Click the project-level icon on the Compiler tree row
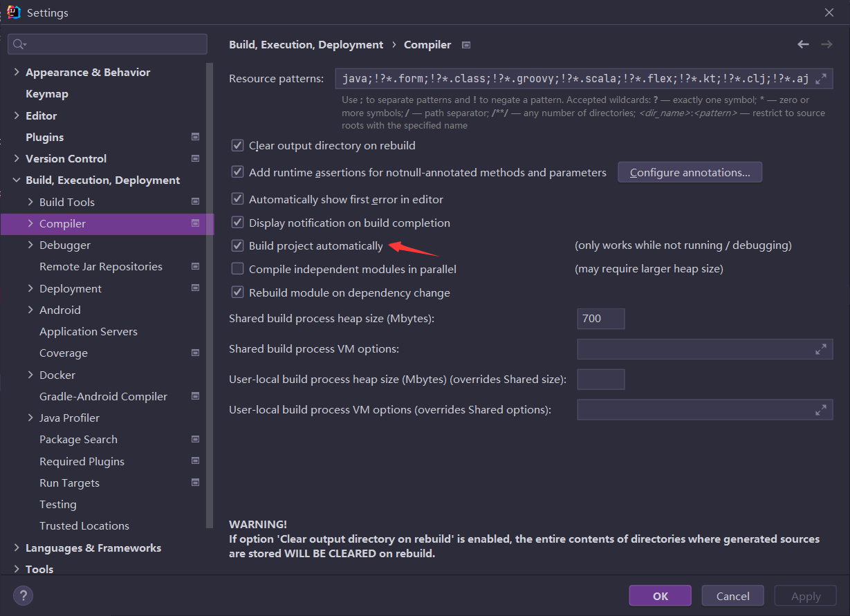The height and width of the screenshot is (616, 850). click(196, 223)
